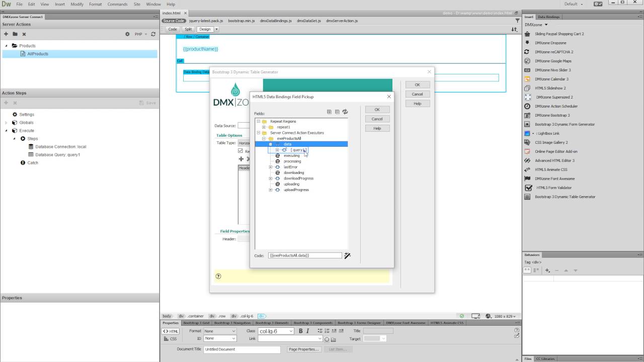Refresh the Server Actions list
644x362 pixels.
(x=153, y=34)
